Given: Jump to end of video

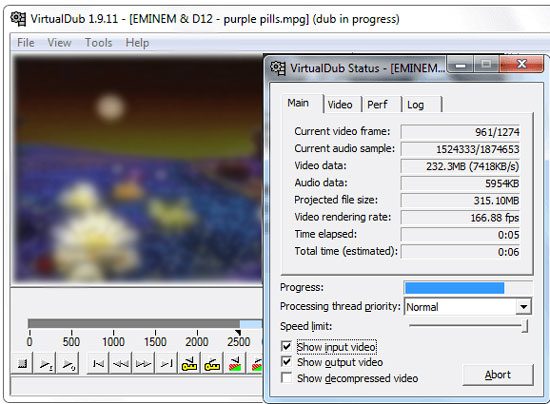Looking at the screenshot, I should [x=166, y=364].
